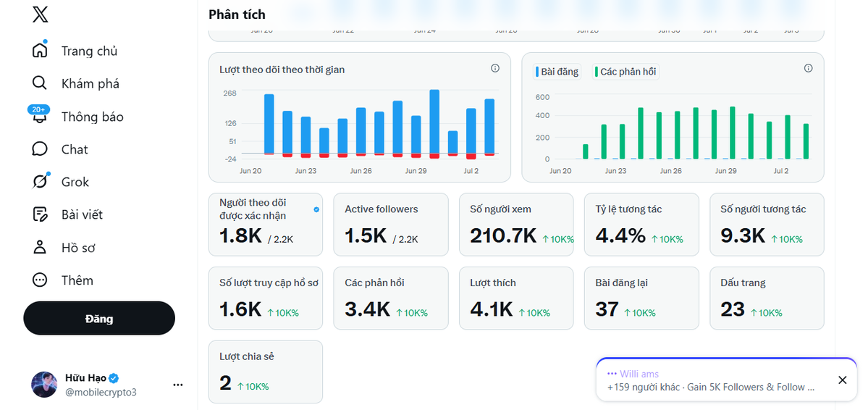
Task: Click verified badge in followers card
Action: pos(316,209)
